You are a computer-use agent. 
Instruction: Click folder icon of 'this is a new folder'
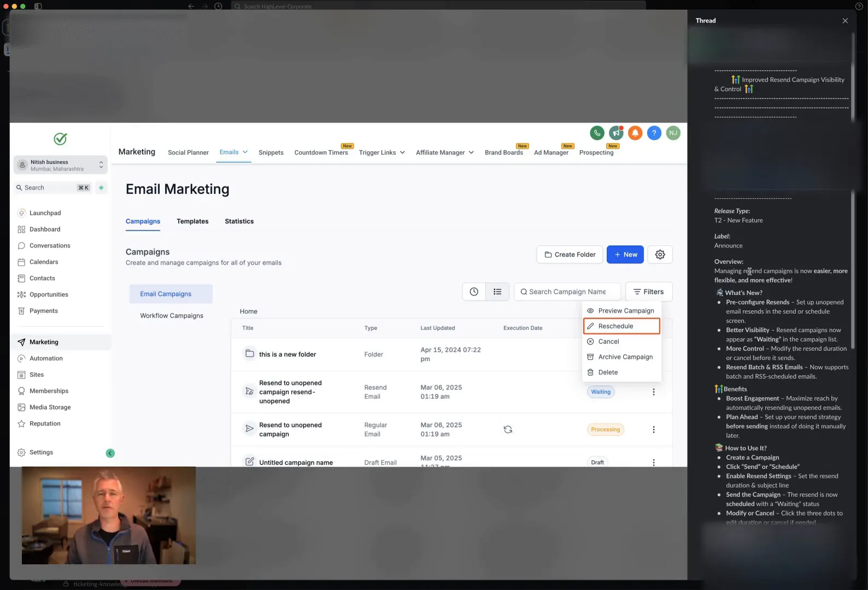pos(249,353)
